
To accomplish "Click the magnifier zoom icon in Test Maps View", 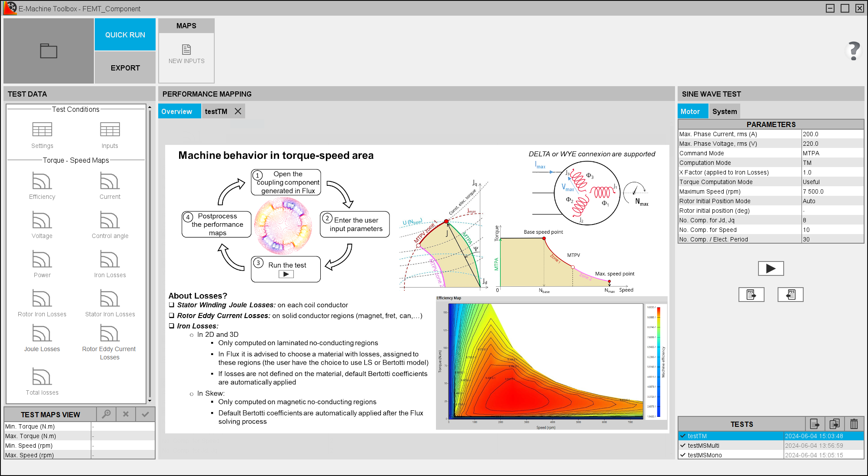I will [106, 414].
